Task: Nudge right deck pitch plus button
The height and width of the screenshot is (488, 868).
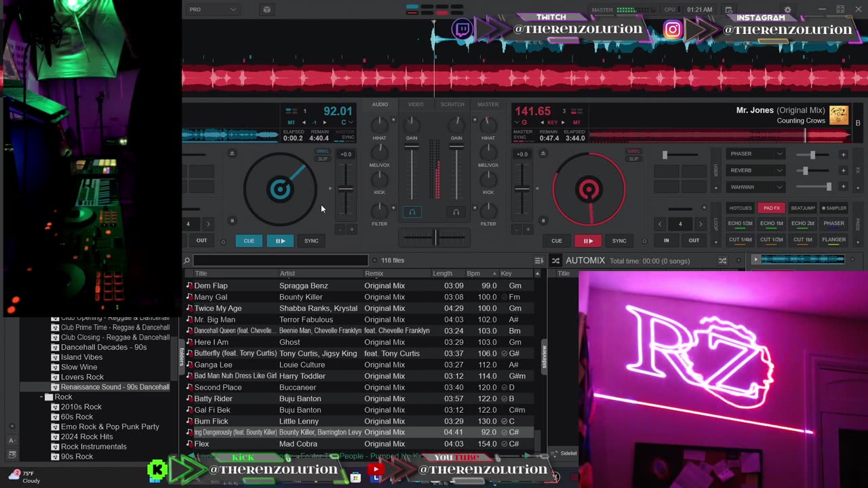Action: [x=528, y=230]
